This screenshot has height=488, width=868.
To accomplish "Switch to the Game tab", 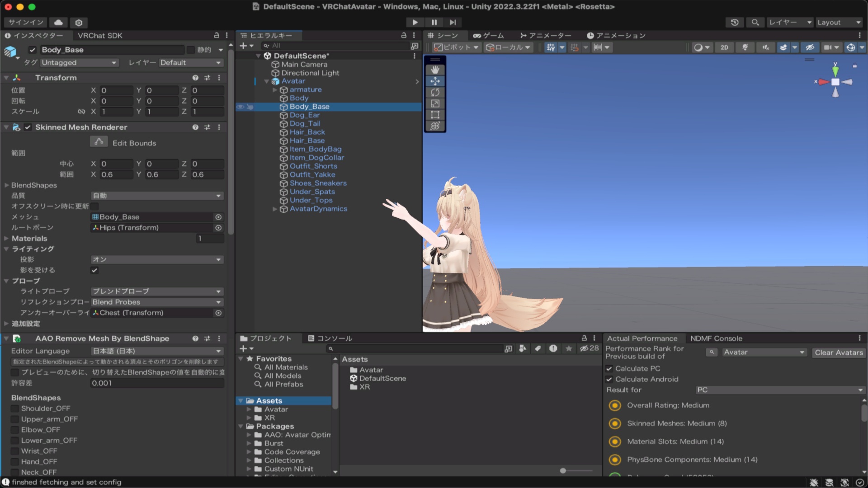I will (x=489, y=36).
